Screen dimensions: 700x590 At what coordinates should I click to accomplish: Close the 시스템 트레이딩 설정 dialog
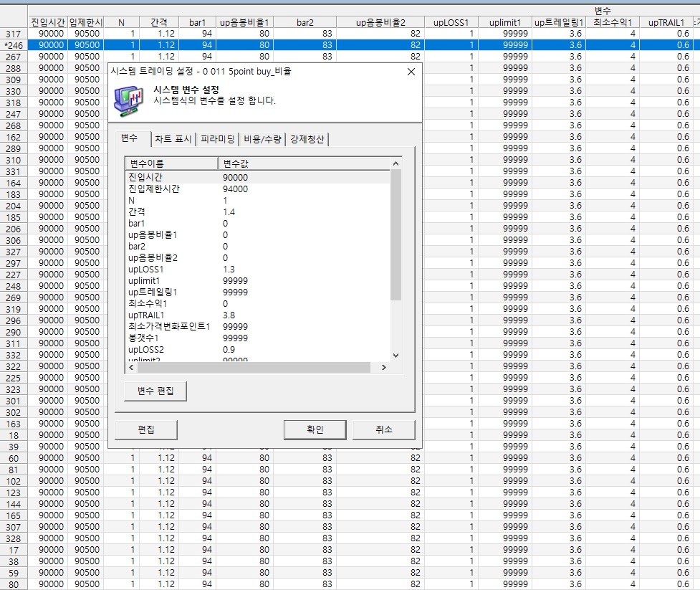pyautogui.click(x=411, y=72)
